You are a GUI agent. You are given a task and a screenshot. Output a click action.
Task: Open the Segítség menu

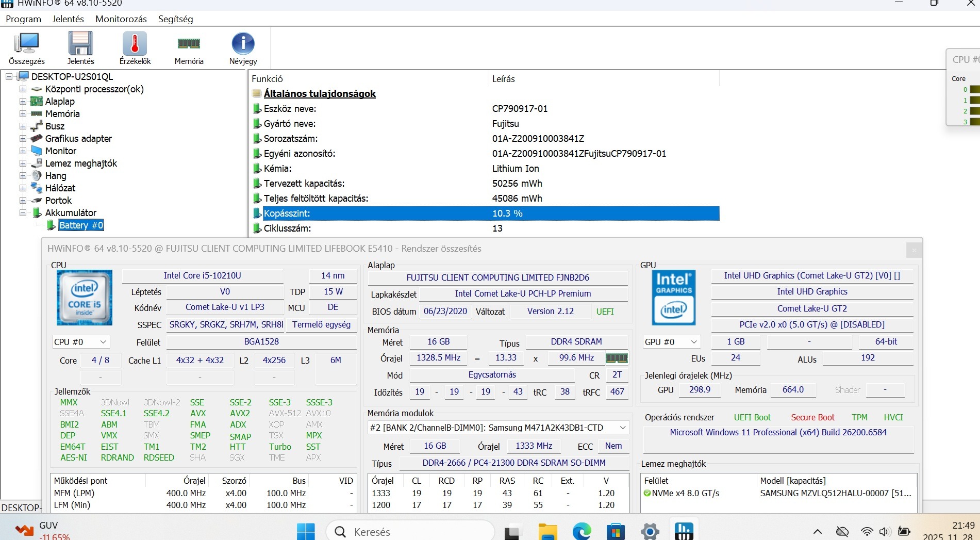[175, 19]
